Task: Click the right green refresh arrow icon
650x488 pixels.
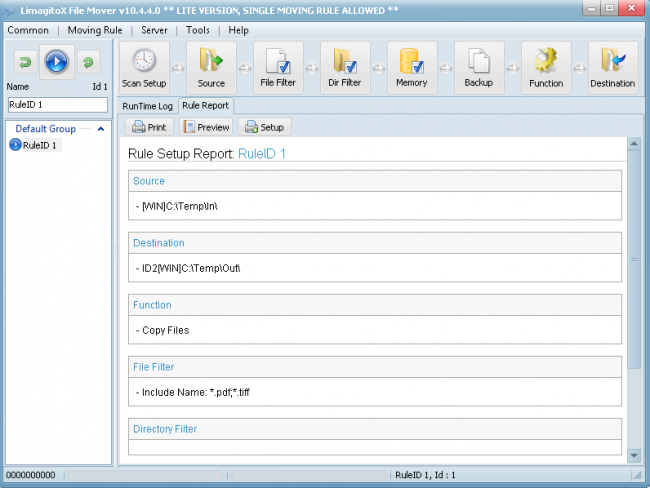Action: pyautogui.click(x=88, y=63)
